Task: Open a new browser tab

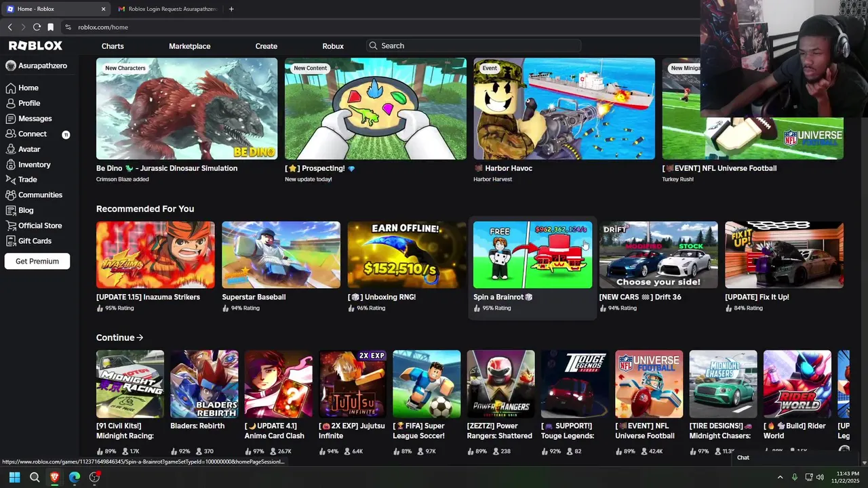Action: click(231, 9)
